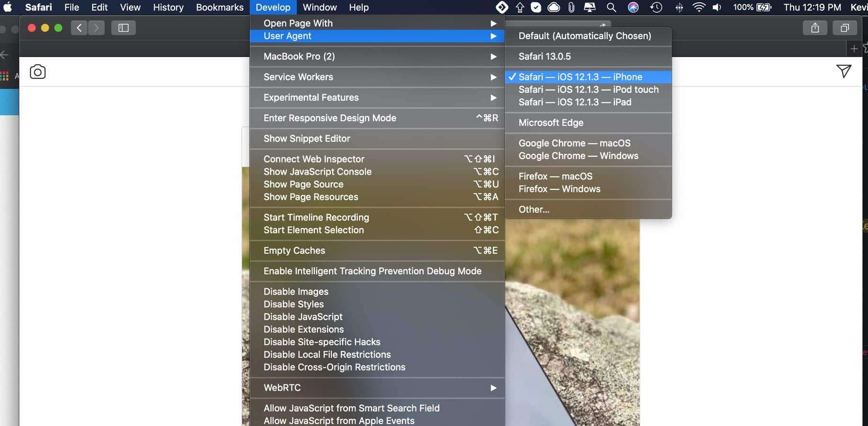Choose Start Timeline Recording

tap(377, 217)
